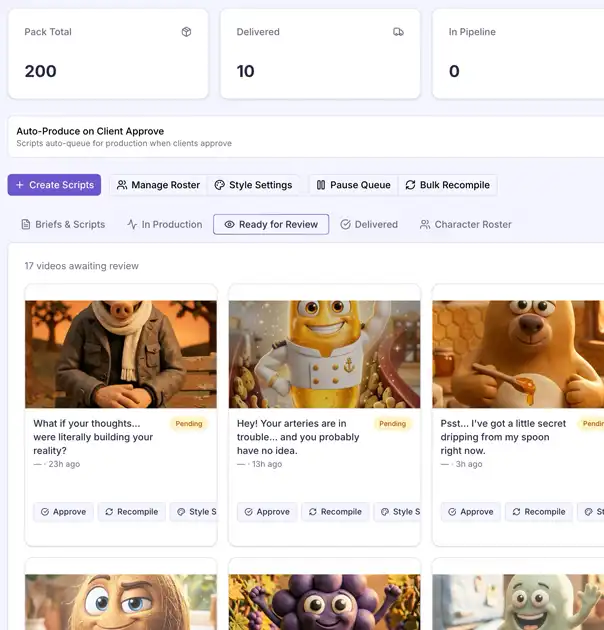Image resolution: width=604 pixels, height=630 pixels.
Task: Open the banana captain video thumbnail
Action: pos(325,354)
